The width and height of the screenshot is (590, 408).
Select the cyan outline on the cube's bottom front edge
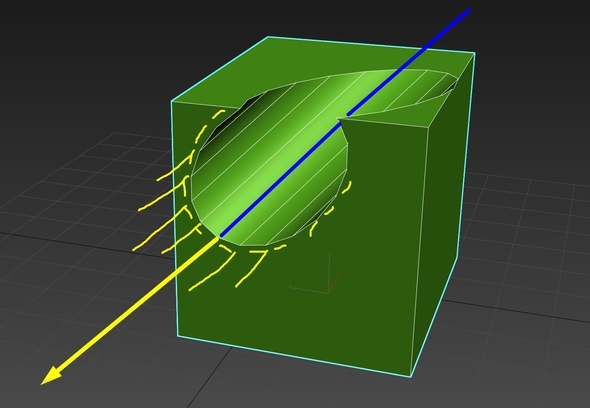tap(293, 356)
